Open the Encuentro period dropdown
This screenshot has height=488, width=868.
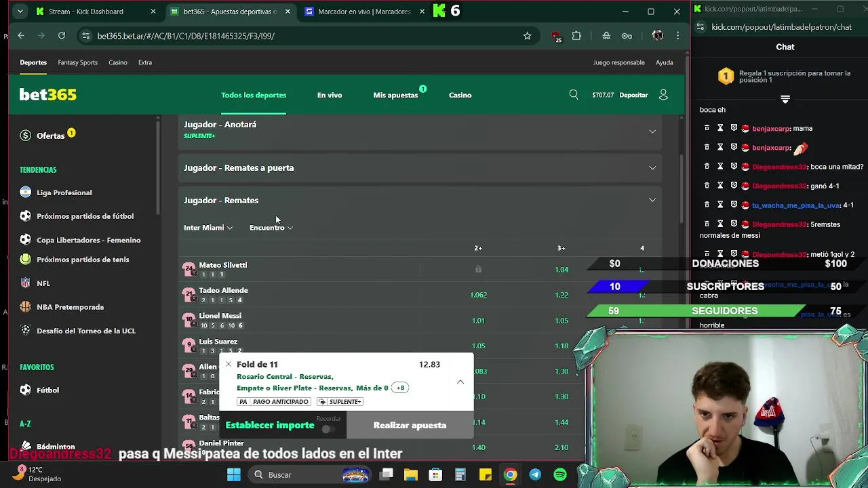point(271,228)
